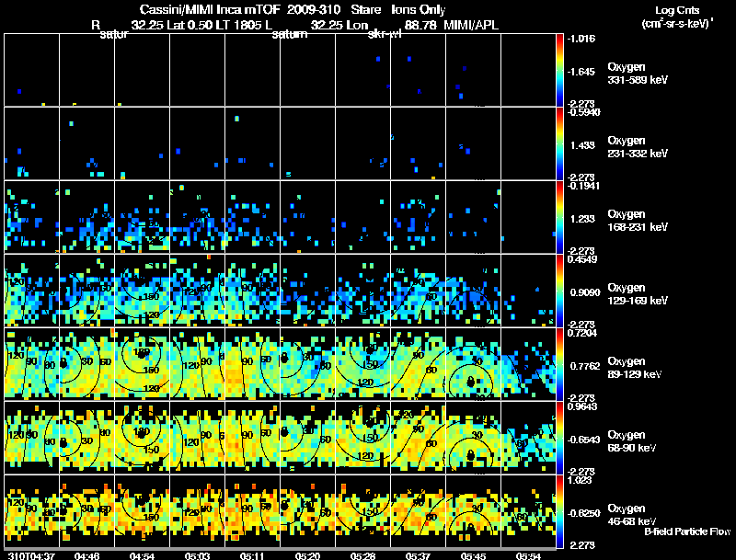Select the Oxygen 231-332 keV label
Viewport: 736px width, 560px height.
(x=638, y=147)
